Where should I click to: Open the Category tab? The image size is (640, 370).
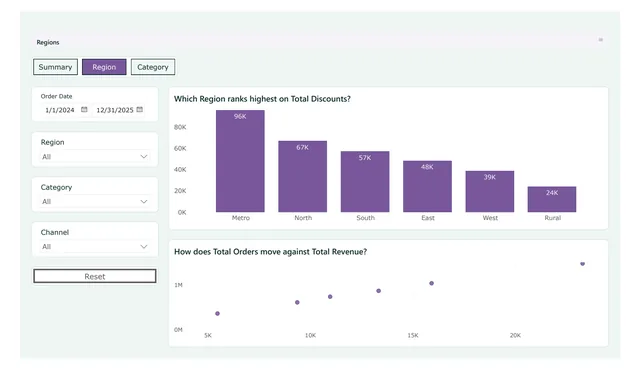[x=153, y=67]
